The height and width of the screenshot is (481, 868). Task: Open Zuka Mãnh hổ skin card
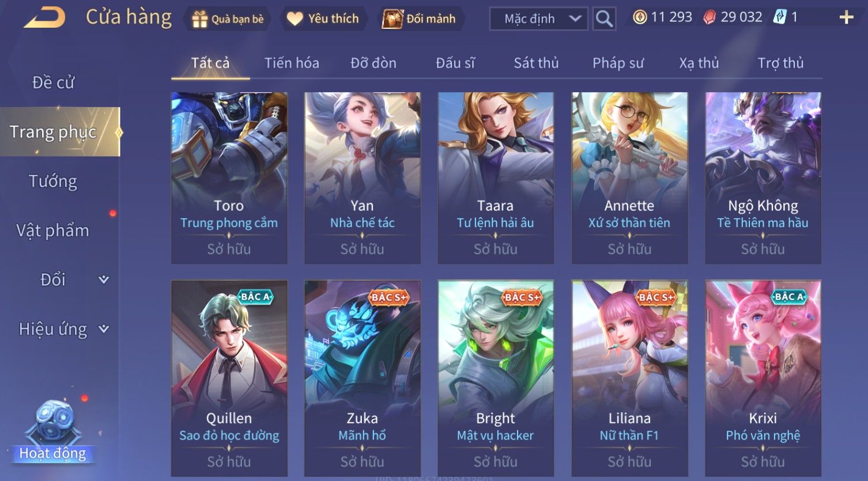click(363, 378)
